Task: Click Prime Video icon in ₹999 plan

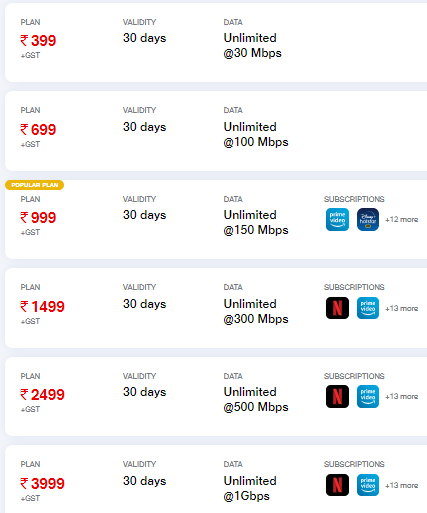Action: 337,219
